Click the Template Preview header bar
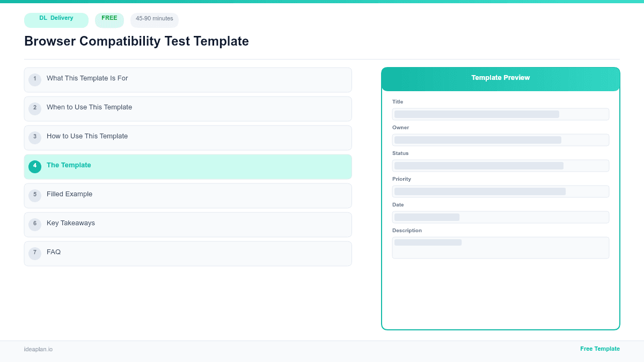 (500, 78)
